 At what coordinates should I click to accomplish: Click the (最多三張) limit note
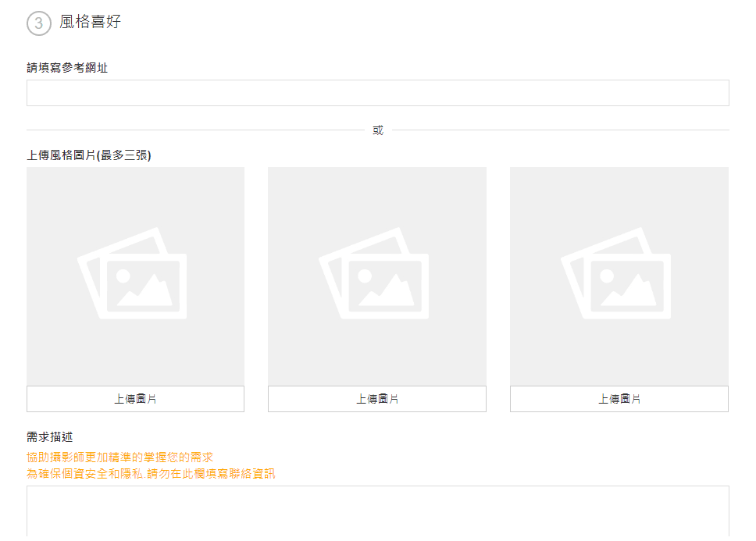click(x=123, y=155)
